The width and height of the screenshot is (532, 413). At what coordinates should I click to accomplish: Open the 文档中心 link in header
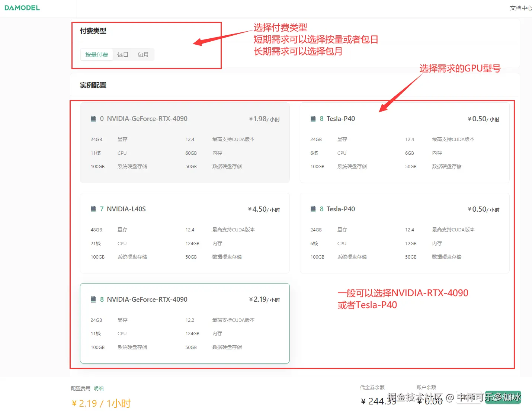tap(521, 8)
